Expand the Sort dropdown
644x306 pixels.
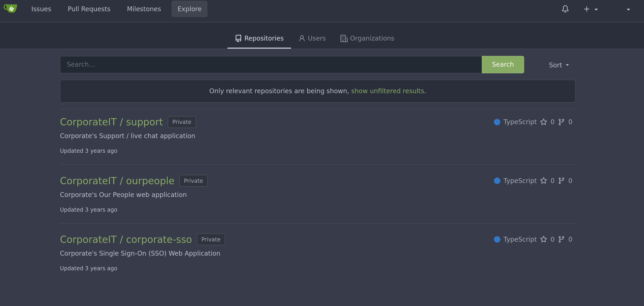coord(559,65)
